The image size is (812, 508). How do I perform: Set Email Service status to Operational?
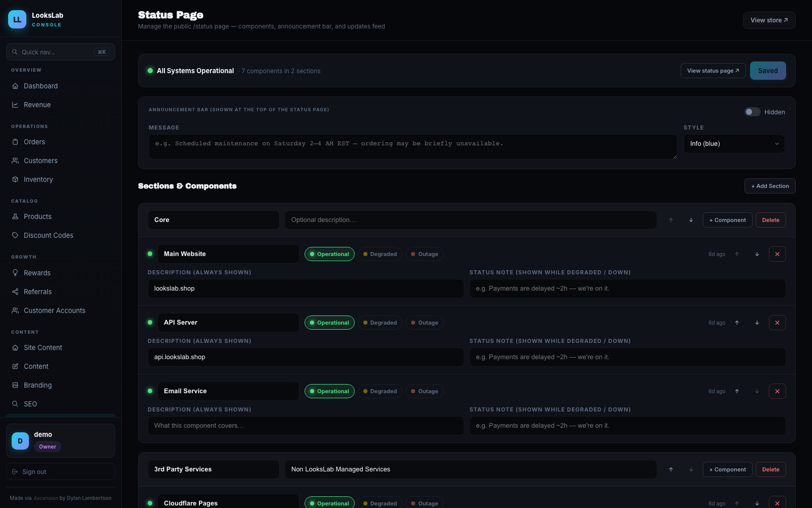tap(329, 391)
